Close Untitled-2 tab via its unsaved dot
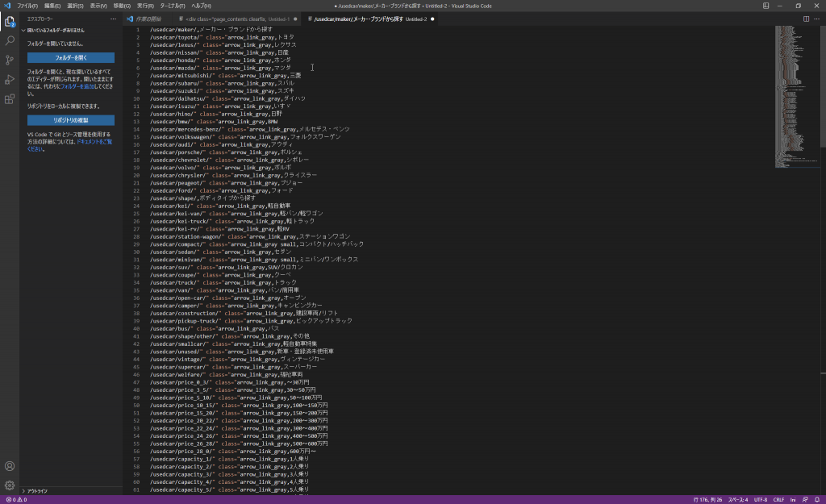The height and width of the screenshot is (504, 826). click(432, 19)
